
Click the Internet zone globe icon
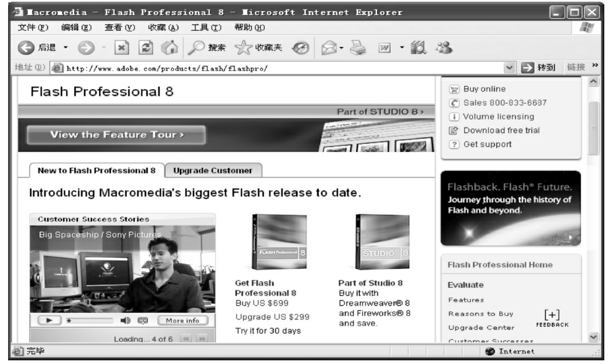(490, 351)
